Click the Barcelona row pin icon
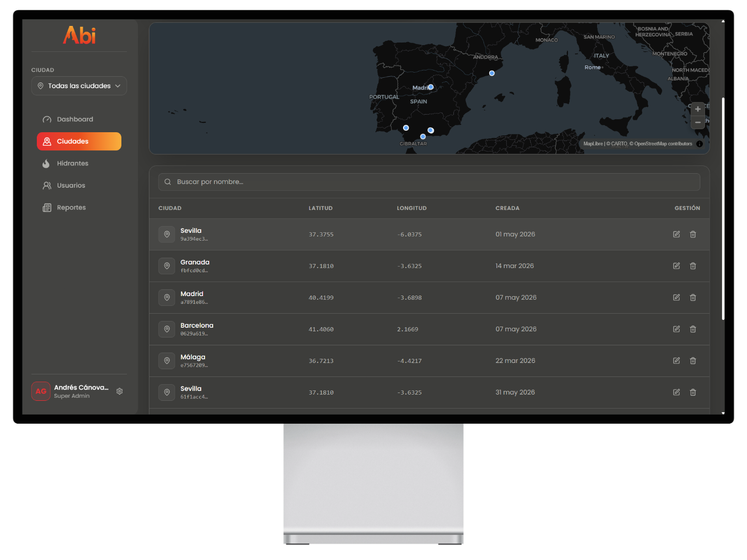The width and height of the screenshot is (747, 560). tap(167, 329)
